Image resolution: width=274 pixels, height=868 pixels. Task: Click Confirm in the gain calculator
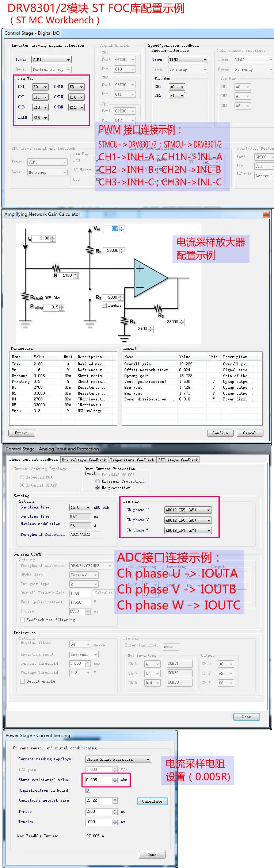click(x=220, y=433)
